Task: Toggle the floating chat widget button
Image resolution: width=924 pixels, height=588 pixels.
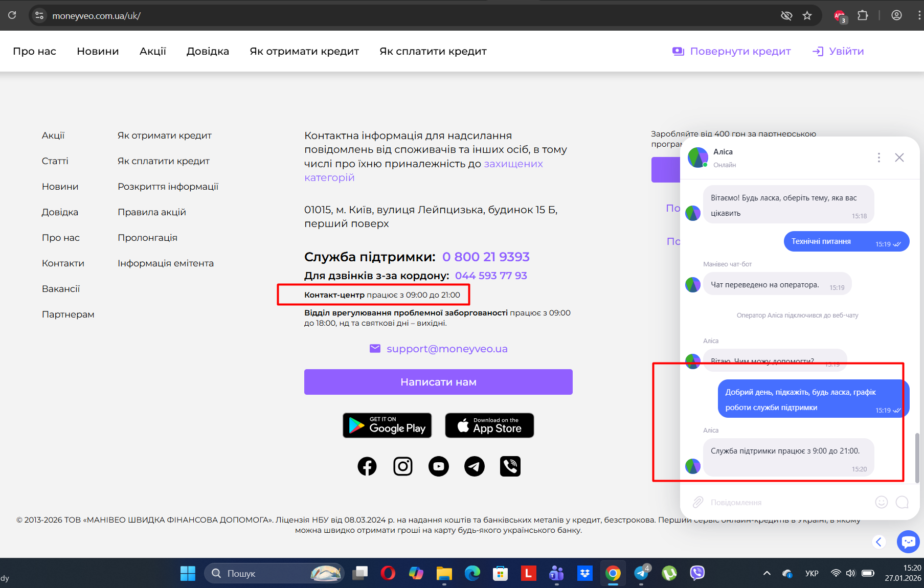Action: (908, 541)
